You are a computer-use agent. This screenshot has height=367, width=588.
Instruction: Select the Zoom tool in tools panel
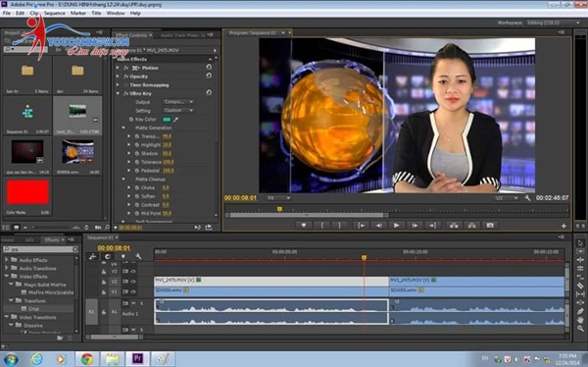[x=580, y=329]
